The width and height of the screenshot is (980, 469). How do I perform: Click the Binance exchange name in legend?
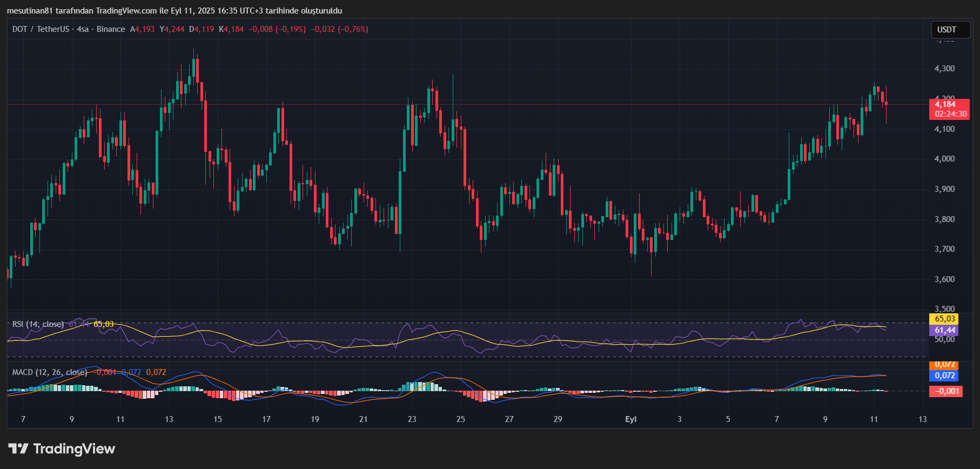point(111,29)
